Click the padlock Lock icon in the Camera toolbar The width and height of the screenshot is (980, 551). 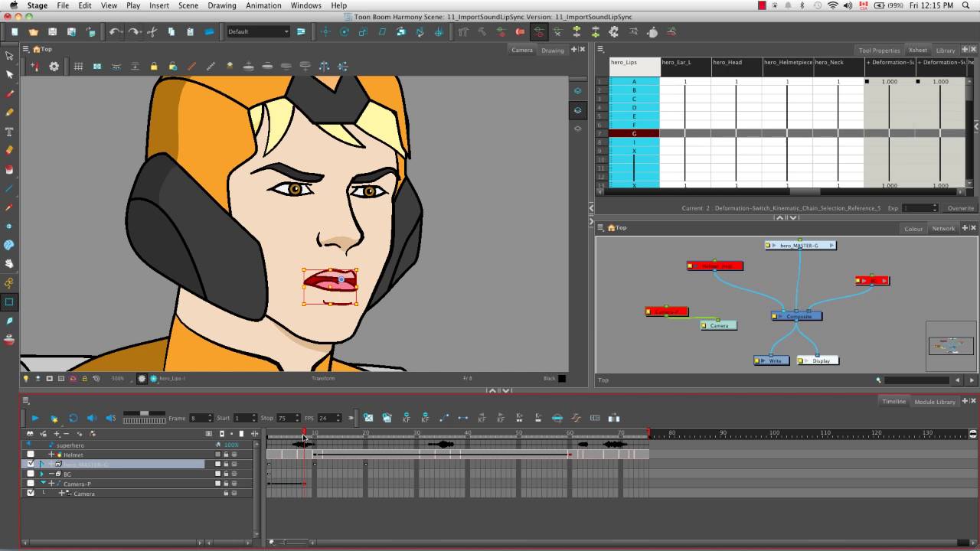pyautogui.click(x=154, y=67)
